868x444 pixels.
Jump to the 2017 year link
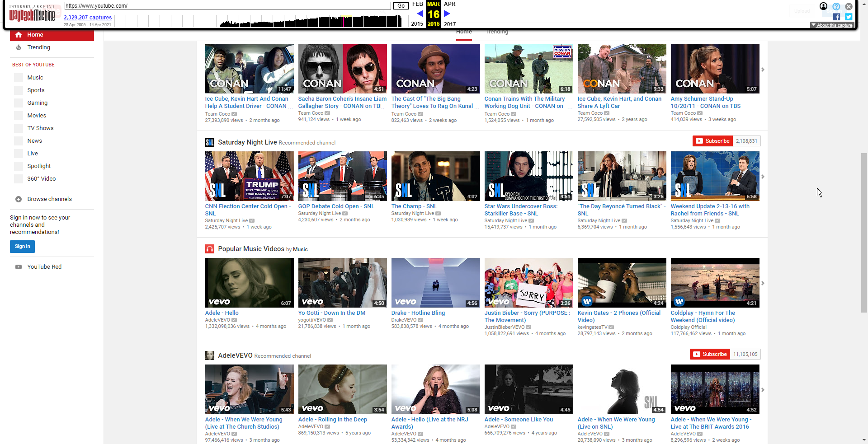(450, 24)
